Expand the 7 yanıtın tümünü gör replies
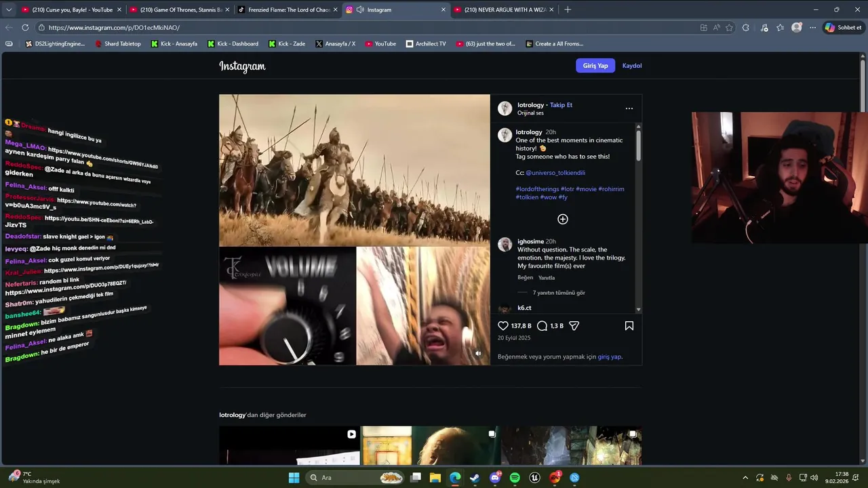This screenshot has height=488, width=868. point(559,293)
